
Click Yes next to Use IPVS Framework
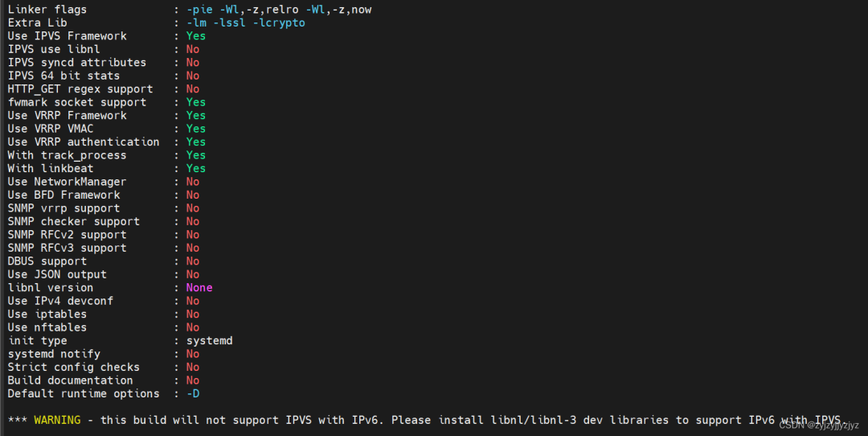tap(196, 36)
